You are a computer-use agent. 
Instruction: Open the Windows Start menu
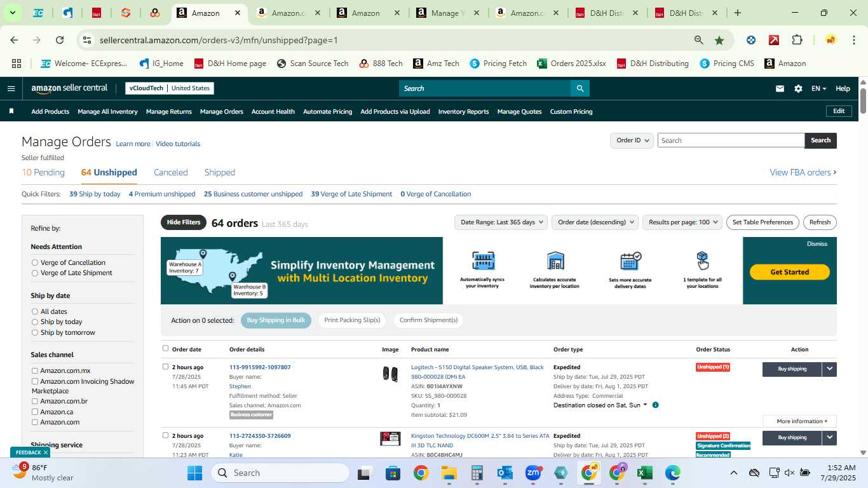(x=194, y=473)
